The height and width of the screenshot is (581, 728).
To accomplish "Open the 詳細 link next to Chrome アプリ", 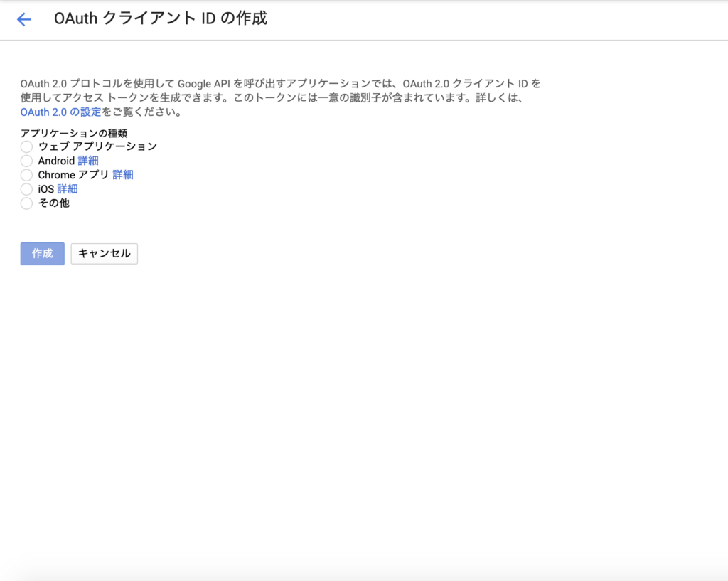I will pyautogui.click(x=123, y=175).
